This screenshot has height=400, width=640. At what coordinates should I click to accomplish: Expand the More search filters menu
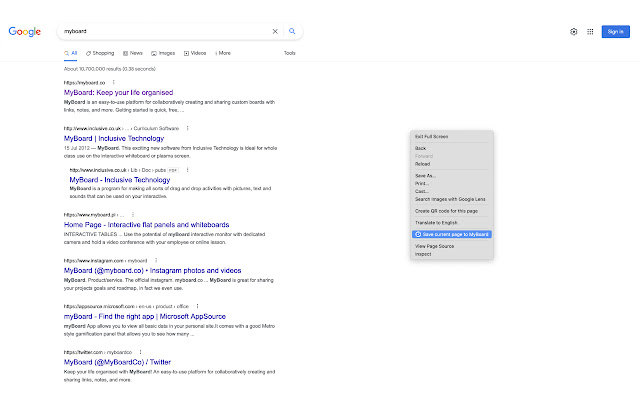[x=223, y=52]
